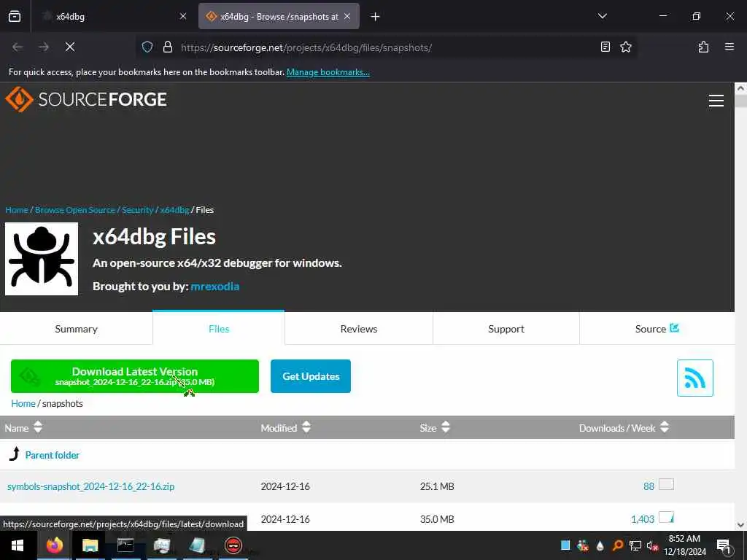
Task: Open File Explorer from taskbar
Action: (90, 545)
